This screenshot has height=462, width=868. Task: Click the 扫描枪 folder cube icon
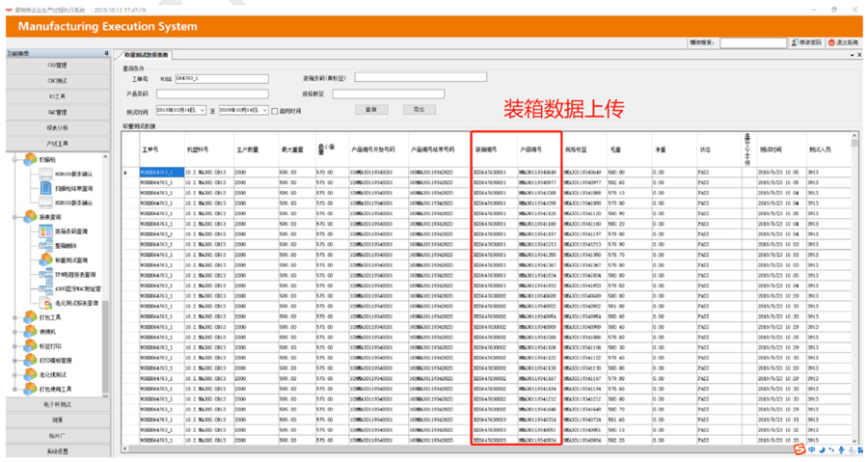pyautogui.click(x=30, y=160)
